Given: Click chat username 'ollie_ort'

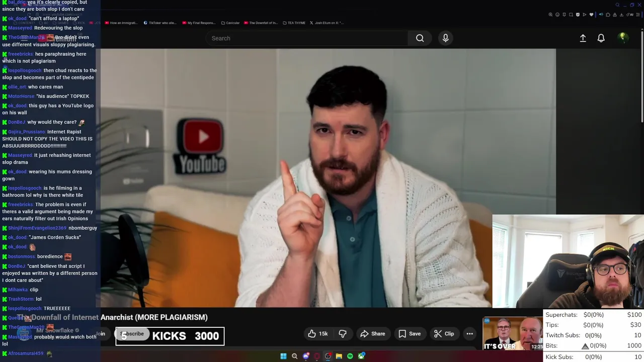Looking at the screenshot, I should (17, 87).
